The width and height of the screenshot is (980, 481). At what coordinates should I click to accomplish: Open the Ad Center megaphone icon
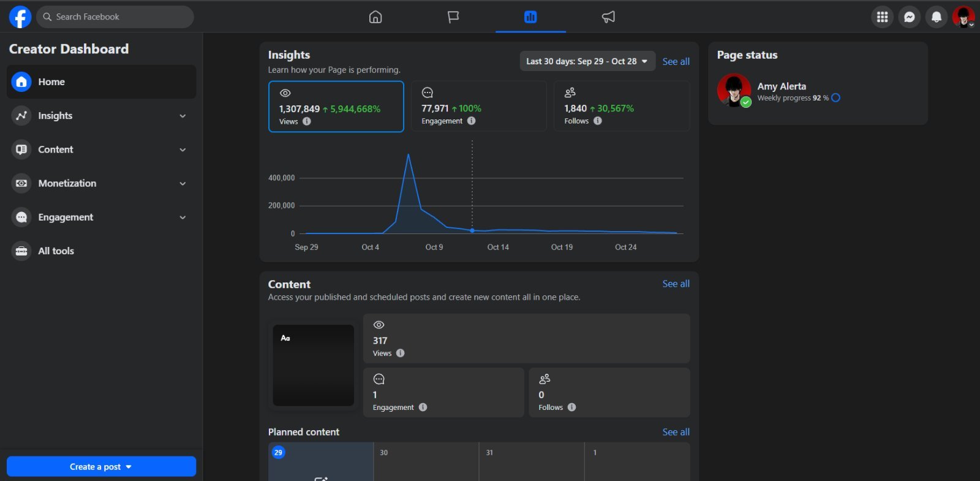pos(608,17)
